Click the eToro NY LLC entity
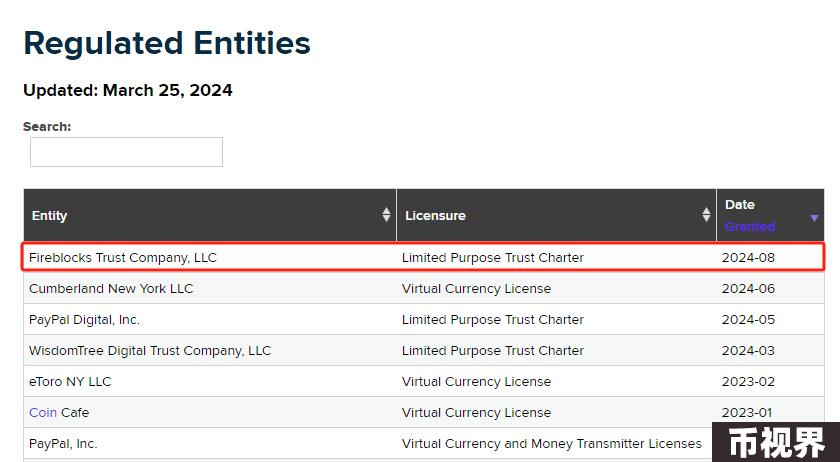Image resolution: width=840 pixels, height=462 pixels. click(70, 381)
